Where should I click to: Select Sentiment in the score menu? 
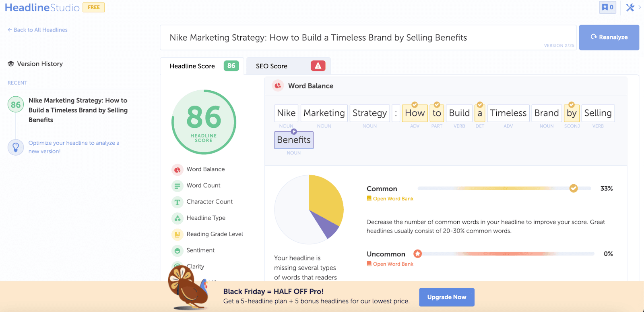200,250
